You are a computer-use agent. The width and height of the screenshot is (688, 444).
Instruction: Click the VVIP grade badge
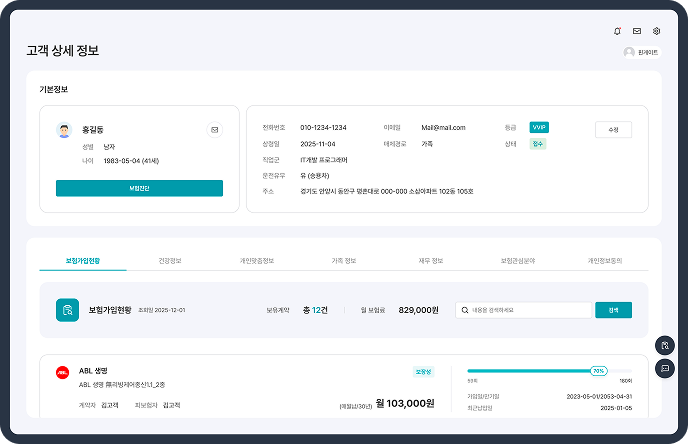coord(539,127)
